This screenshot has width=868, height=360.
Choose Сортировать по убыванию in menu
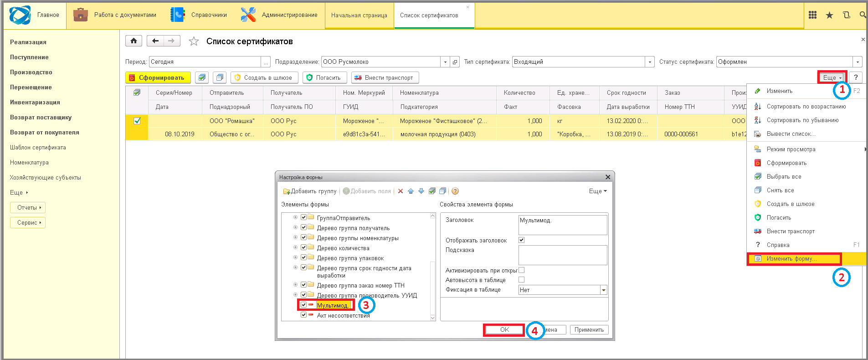806,120
